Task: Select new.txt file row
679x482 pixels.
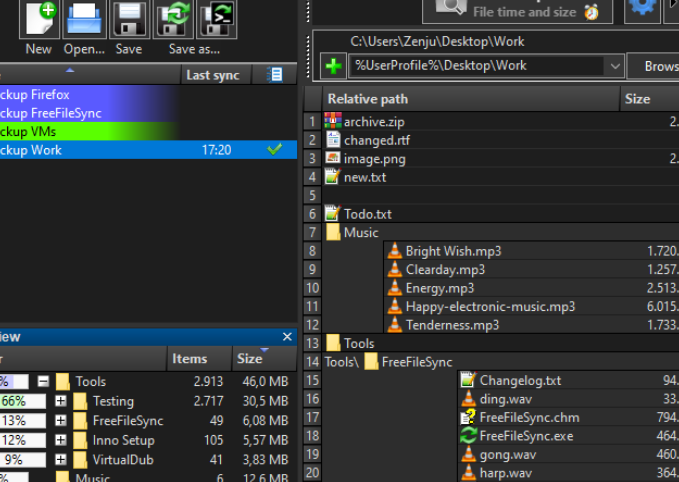Action: pyautogui.click(x=501, y=177)
